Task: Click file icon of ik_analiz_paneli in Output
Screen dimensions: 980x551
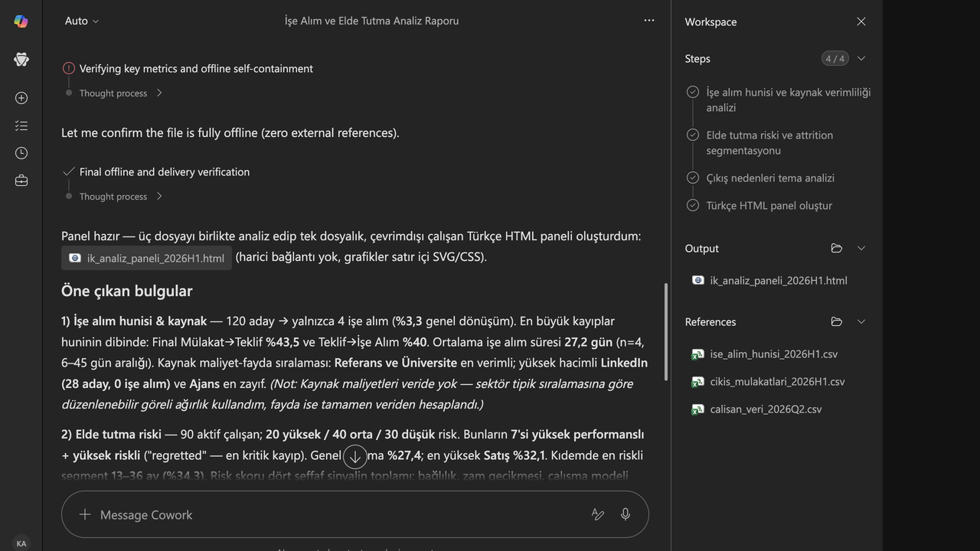Action: point(698,280)
